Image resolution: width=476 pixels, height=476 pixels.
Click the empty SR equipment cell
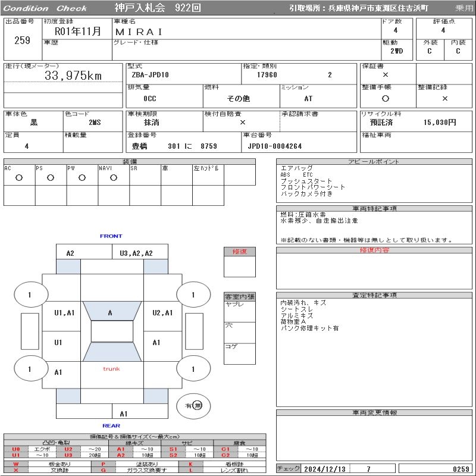coord(145,175)
